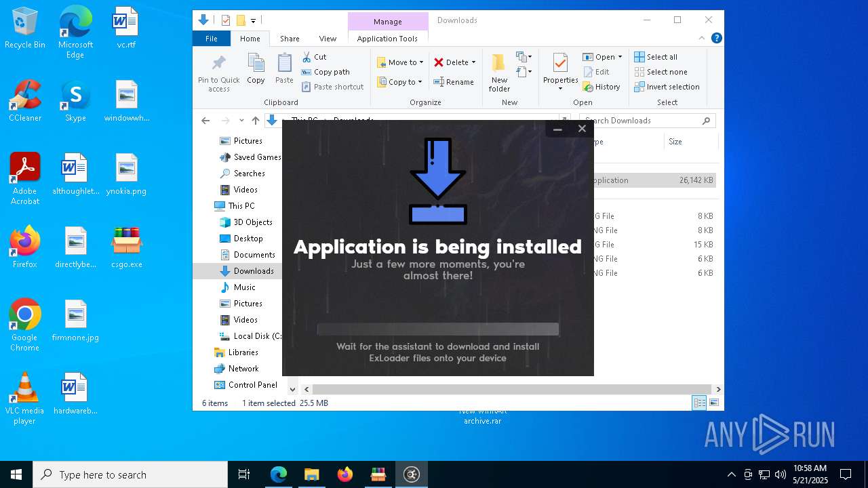Open Recycle Bin desktop icon

click(x=25, y=28)
